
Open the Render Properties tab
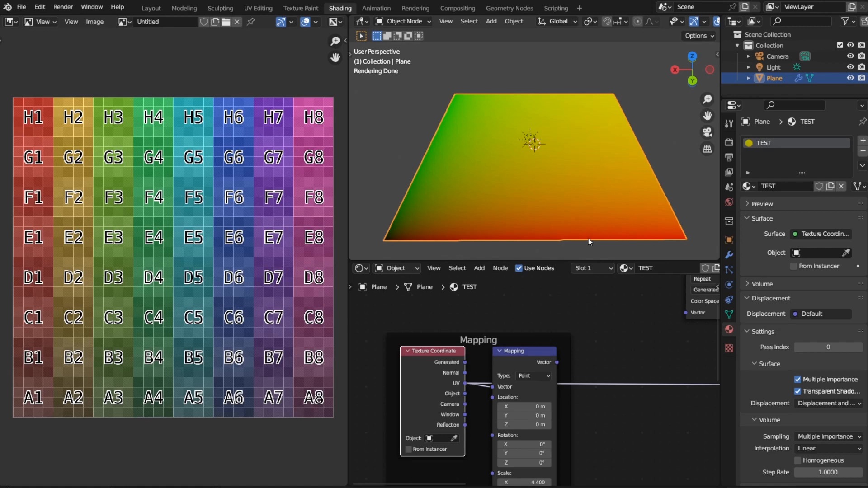click(729, 141)
